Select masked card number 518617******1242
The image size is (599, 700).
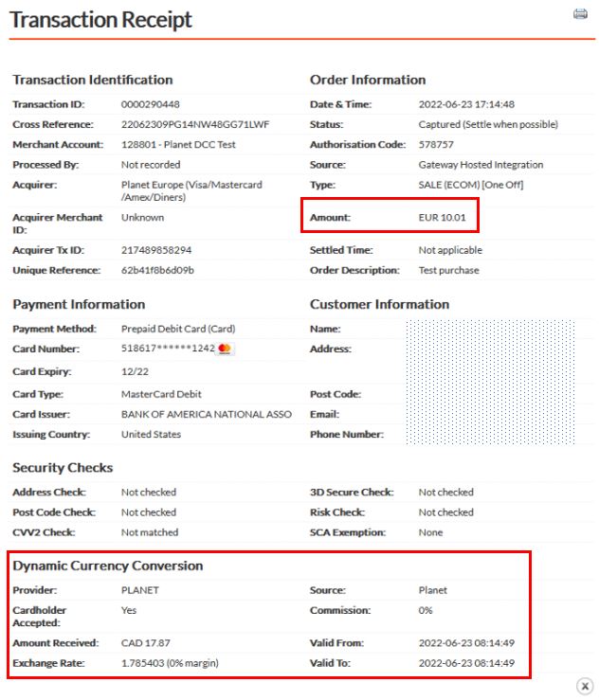168,349
